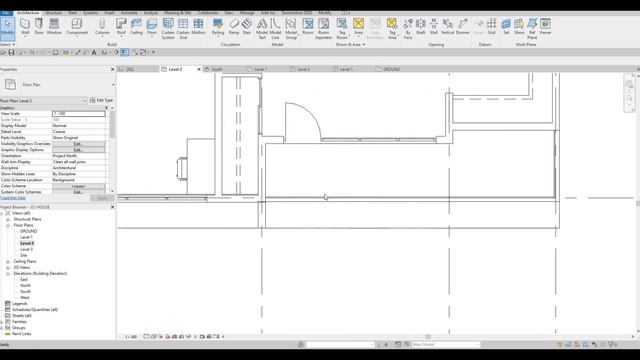This screenshot has width=640, height=360.
Task: Pick the Curtain System tool
Action: pos(168,29)
